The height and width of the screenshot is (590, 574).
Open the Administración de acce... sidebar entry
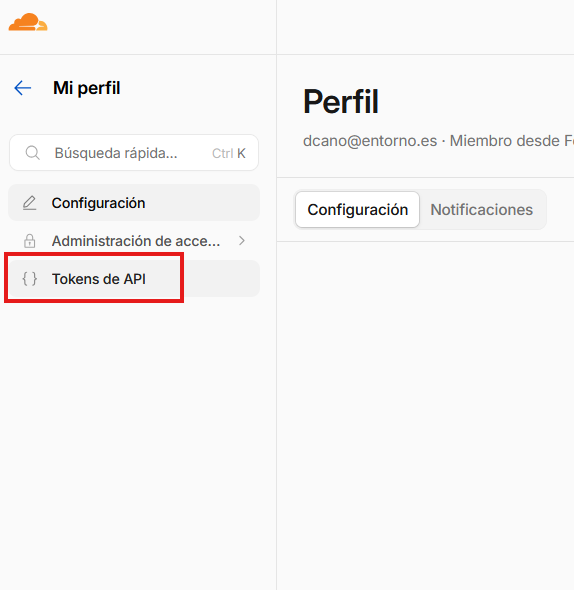point(134,241)
